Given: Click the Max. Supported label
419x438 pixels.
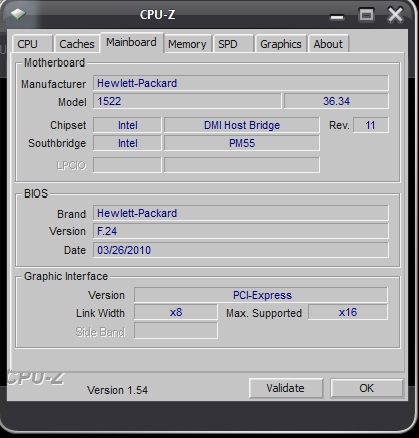Looking at the screenshot, I should click(264, 313).
